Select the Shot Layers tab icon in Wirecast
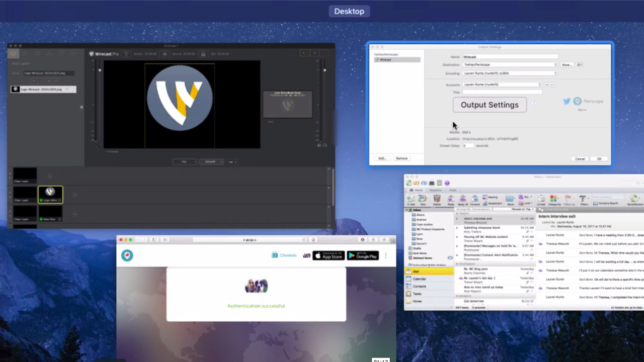The height and width of the screenshot is (362, 644). 14,53
